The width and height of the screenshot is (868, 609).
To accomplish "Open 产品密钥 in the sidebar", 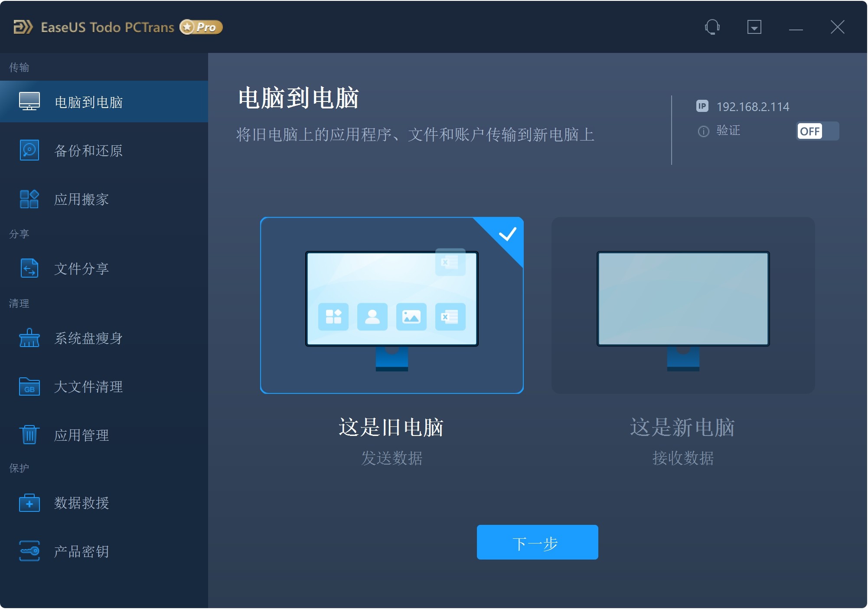I will point(104,551).
